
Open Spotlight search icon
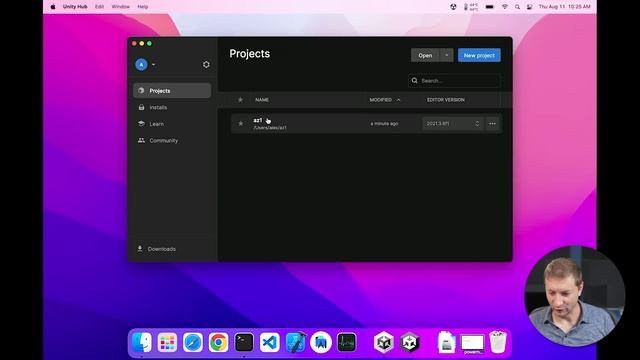pos(517,7)
